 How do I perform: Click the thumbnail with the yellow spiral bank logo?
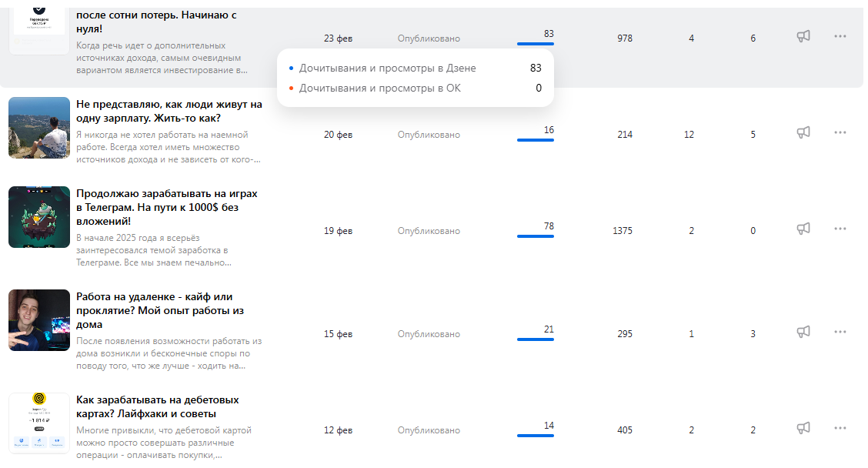coord(39,423)
